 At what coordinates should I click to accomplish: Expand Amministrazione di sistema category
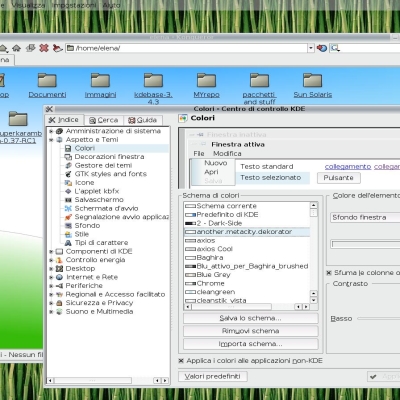(51, 131)
